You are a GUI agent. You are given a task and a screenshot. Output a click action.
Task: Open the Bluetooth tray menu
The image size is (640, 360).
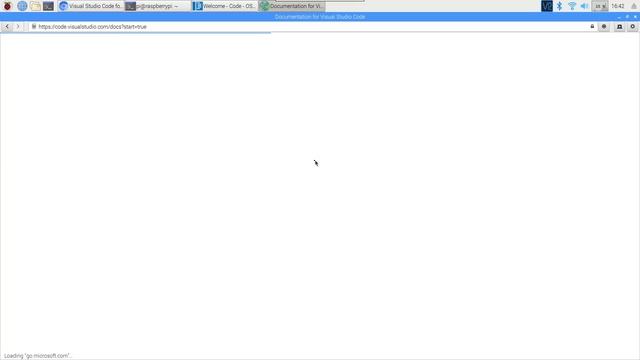(x=560, y=6)
